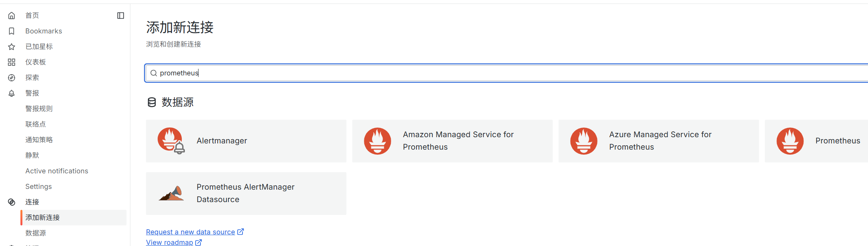Open the 警报规则 alert rules page

(39, 109)
